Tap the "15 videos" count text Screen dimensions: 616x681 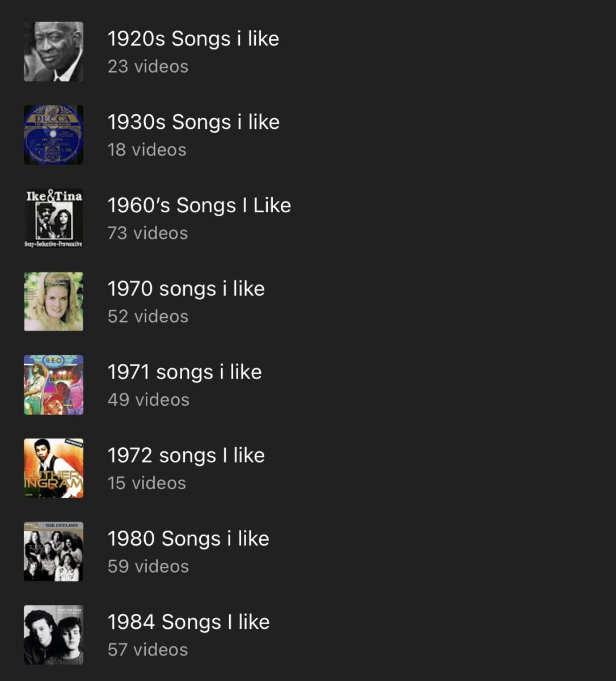click(x=147, y=483)
